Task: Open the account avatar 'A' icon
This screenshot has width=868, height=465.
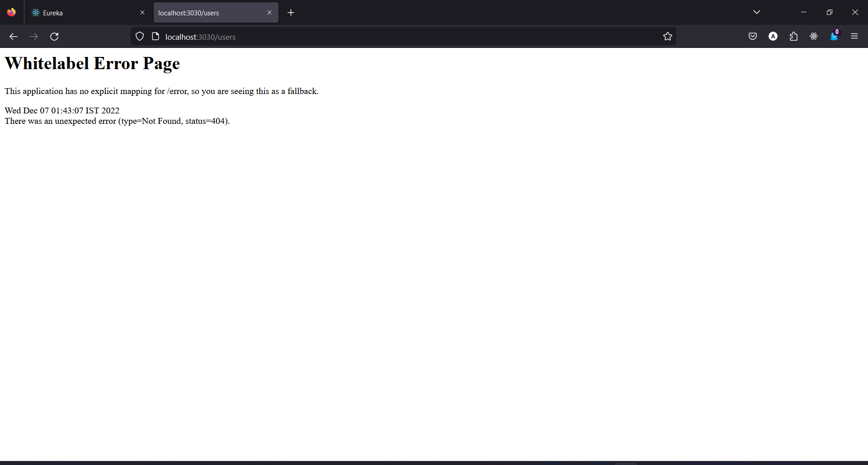Action: pyautogui.click(x=773, y=37)
